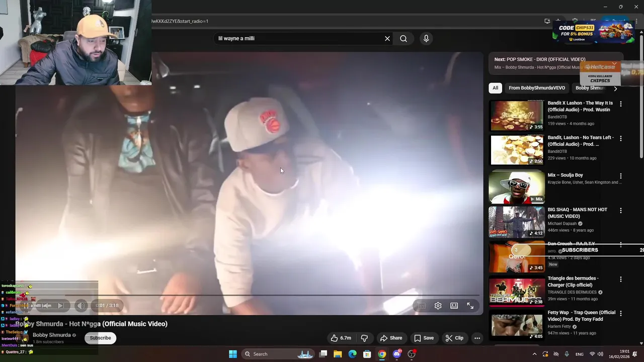Viewport: 644px width, 362px height.
Task: Open Discord from taskbar
Action: [x=397, y=354]
